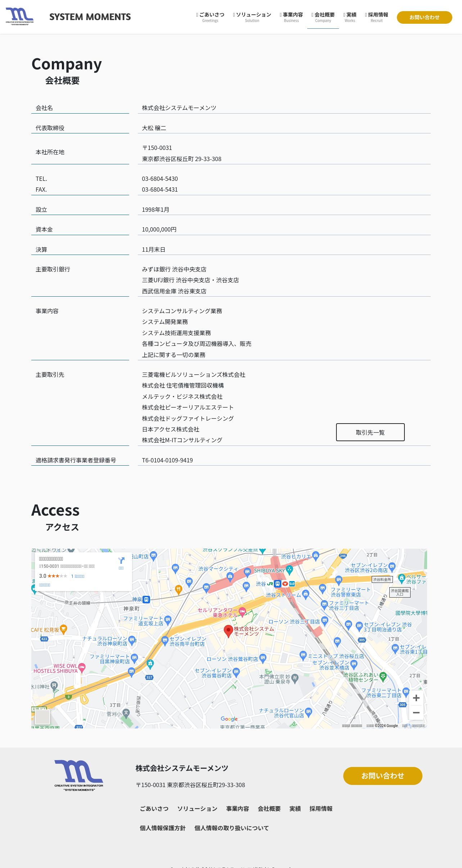Open the 採用情報 Recruit menu item
The width and height of the screenshot is (462, 868).
[x=376, y=17]
